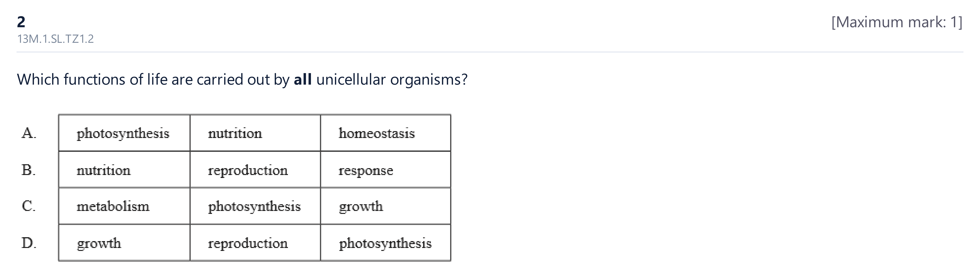
Task: Select answer option B label
Action: tap(28, 170)
